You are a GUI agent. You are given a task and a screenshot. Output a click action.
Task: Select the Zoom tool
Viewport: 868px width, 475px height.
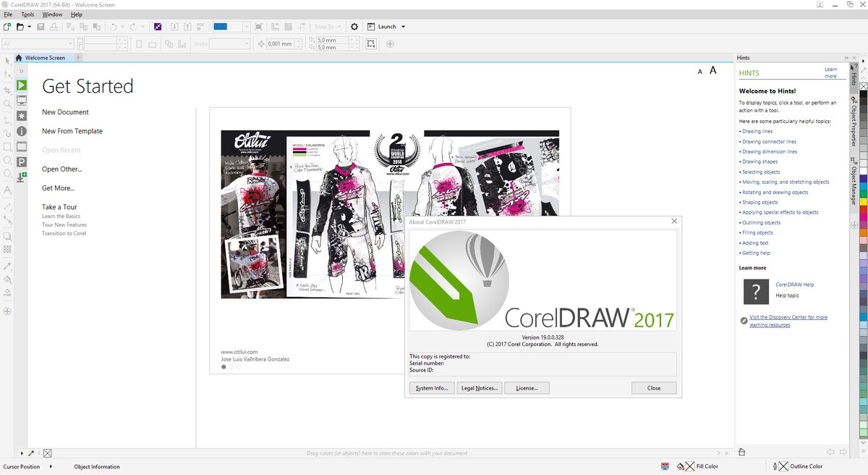coord(7,103)
